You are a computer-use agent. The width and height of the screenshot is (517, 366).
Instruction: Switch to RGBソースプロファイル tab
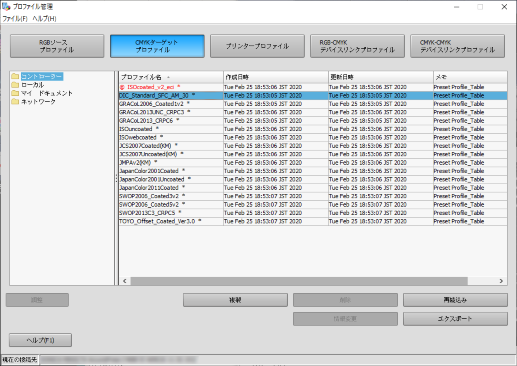[57, 46]
